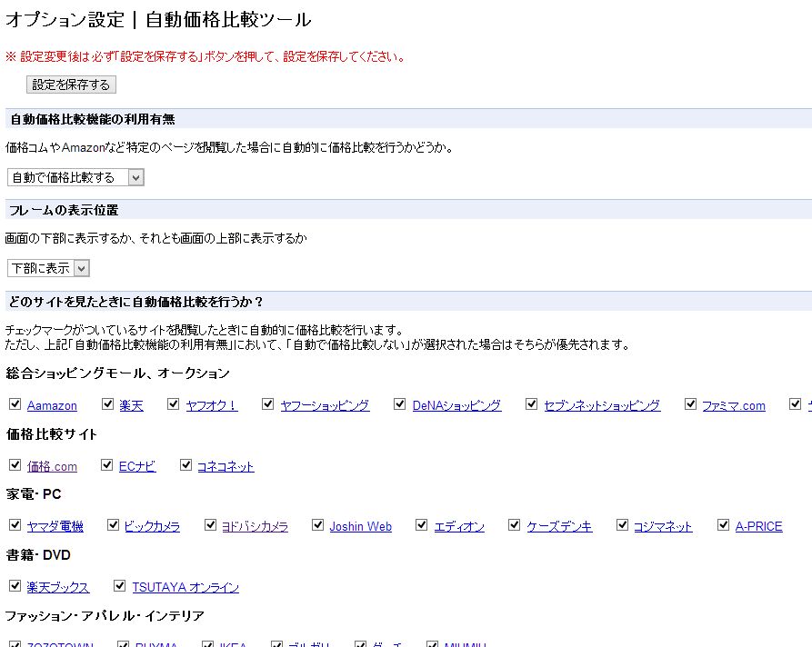The width and height of the screenshot is (812, 647).
Task: Click the どのサイトを見たときに自動価格比較を行うか？ heading
Action: (x=136, y=302)
